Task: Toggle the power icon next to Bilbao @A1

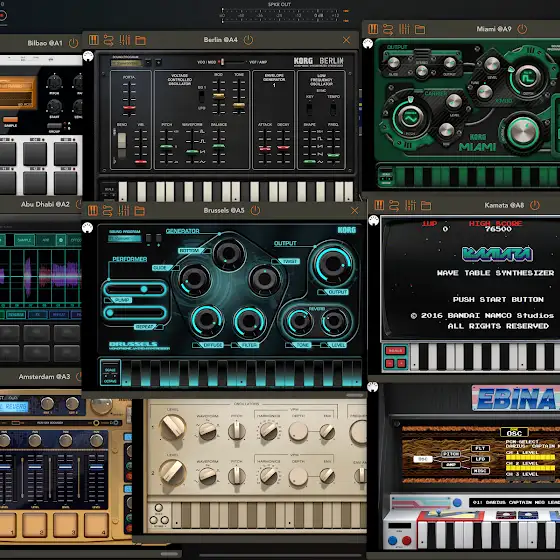Action: pyautogui.click(x=73, y=43)
